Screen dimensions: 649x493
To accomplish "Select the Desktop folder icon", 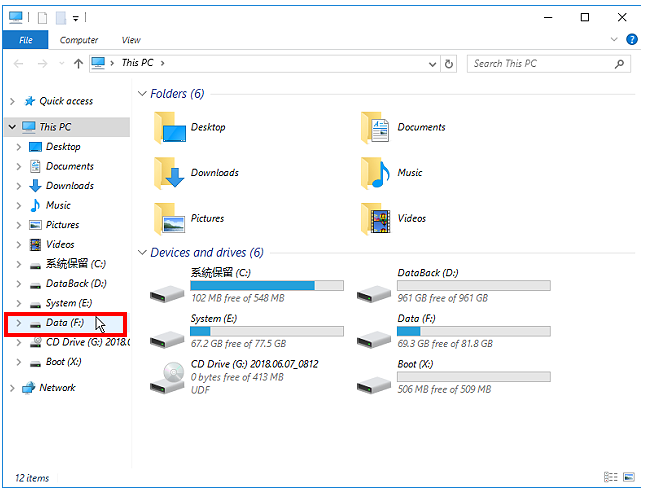I will click(x=170, y=127).
